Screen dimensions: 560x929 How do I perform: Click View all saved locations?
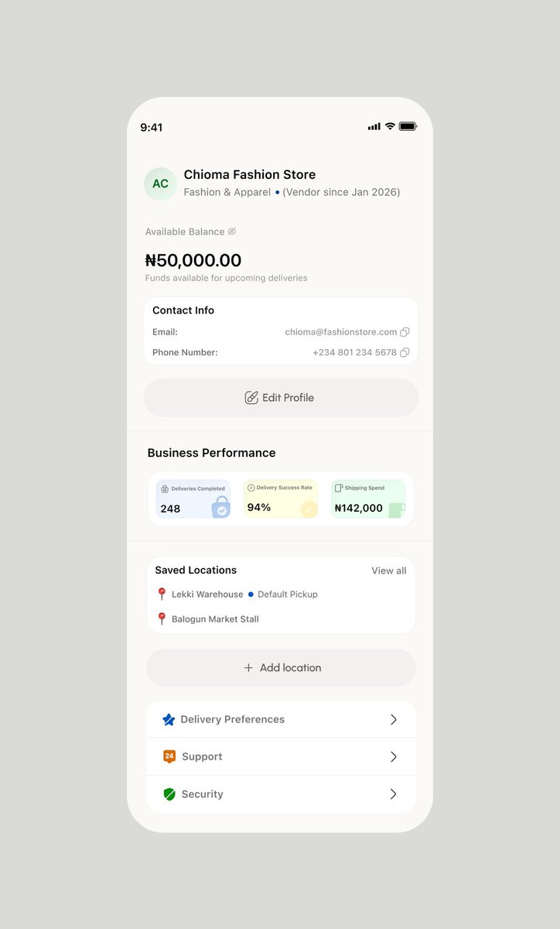click(388, 571)
